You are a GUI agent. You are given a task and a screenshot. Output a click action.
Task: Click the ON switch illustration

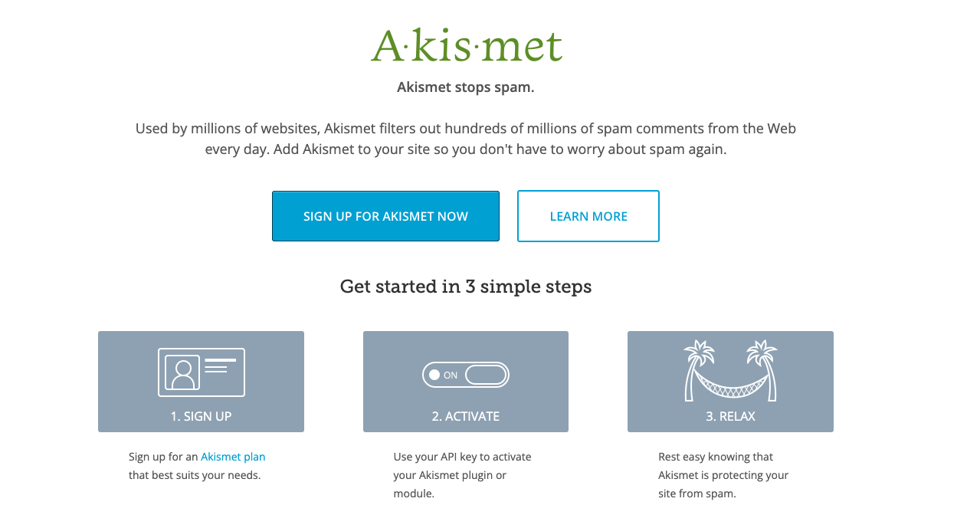[x=465, y=375]
